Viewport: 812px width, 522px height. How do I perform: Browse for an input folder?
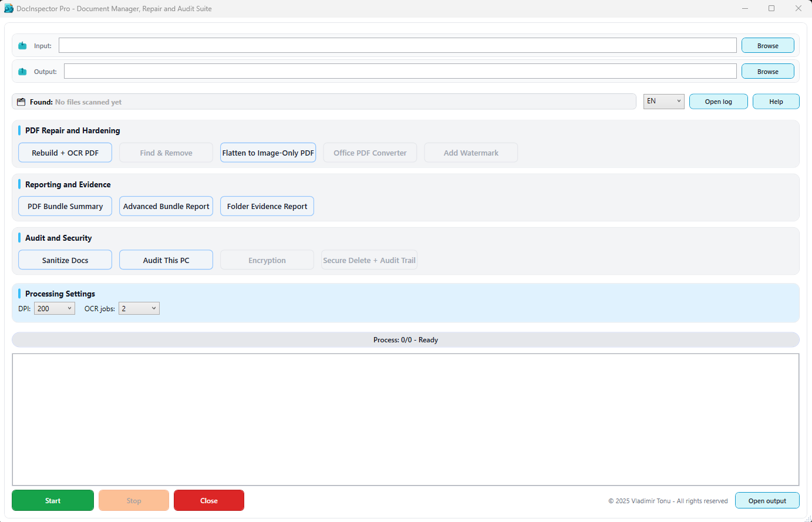click(x=767, y=45)
